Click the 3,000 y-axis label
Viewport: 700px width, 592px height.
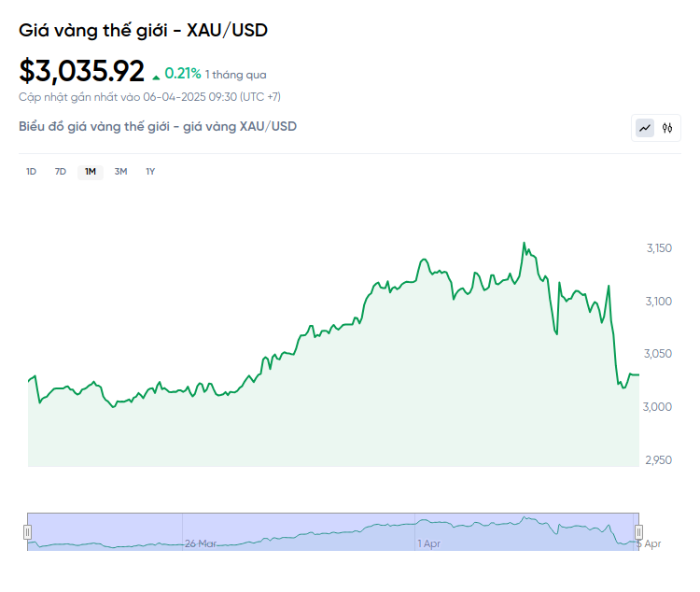pyautogui.click(x=659, y=407)
